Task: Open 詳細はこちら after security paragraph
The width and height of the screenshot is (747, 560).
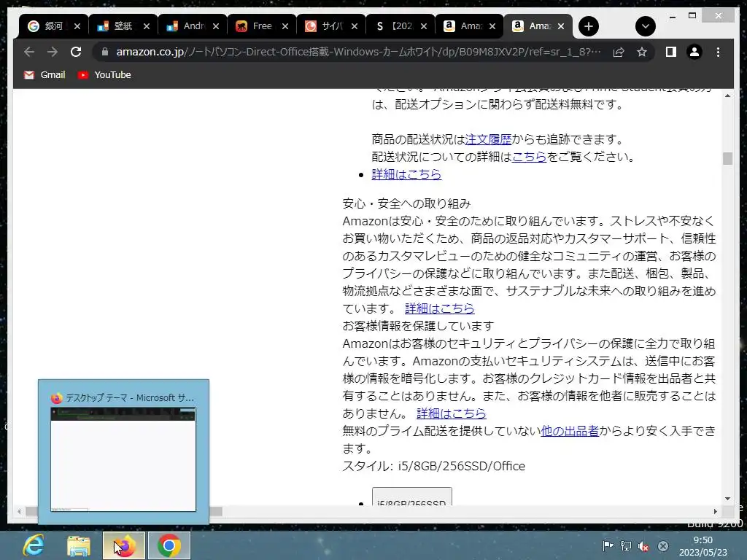Action: [451, 413]
